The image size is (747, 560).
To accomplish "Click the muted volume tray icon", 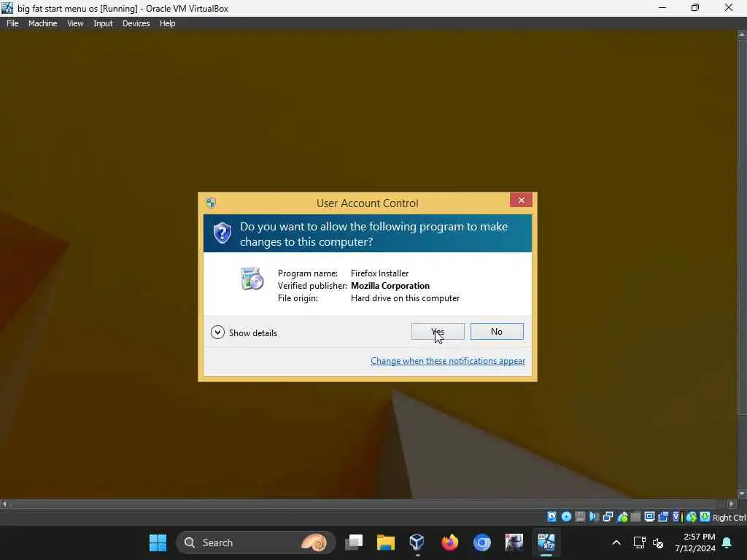I will point(658,542).
